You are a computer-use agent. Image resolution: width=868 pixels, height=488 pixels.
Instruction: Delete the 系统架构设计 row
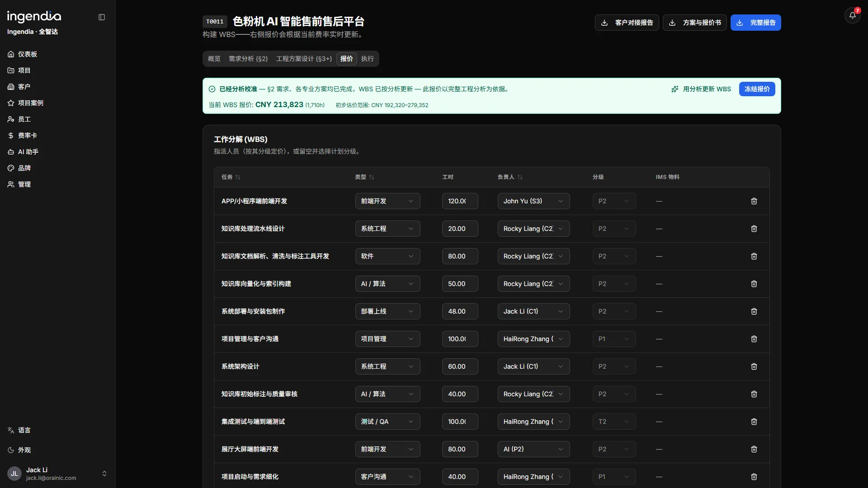pos(754,366)
